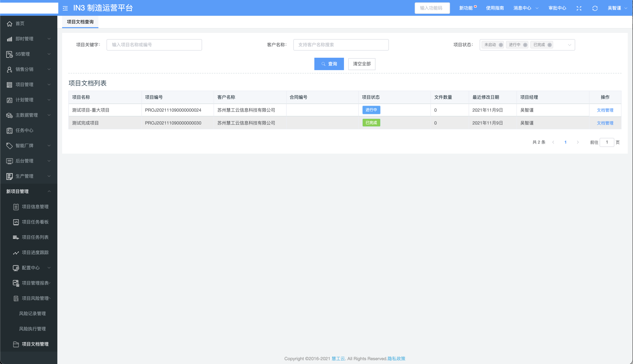Click 文档管理 link for 测试完成项目

(x=605, y=123)
